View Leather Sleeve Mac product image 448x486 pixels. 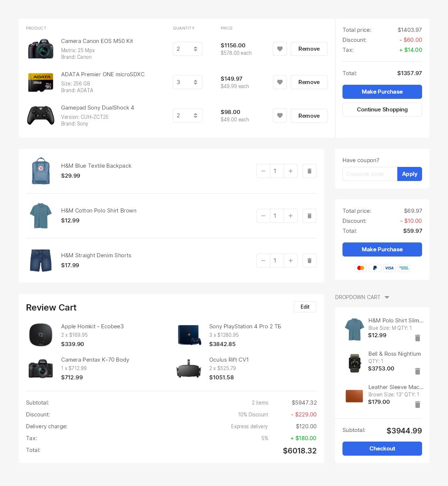pos(354,396)
